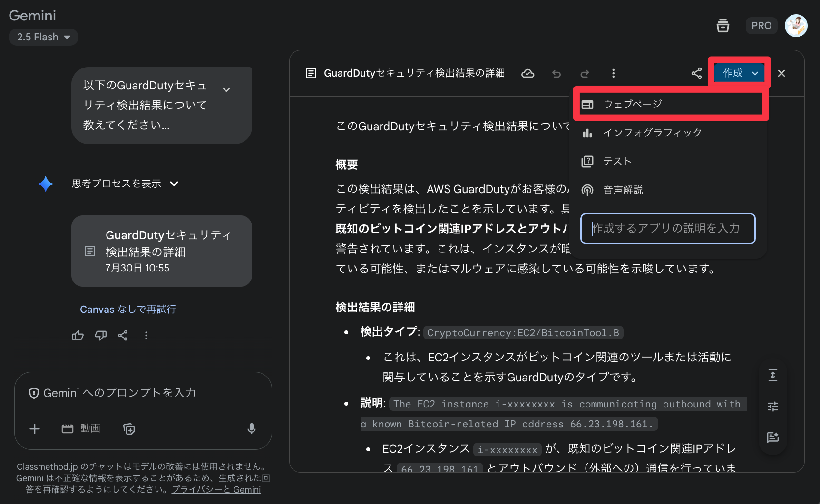The image size is (820, 504).
Task: Click the Gemini sparkle icon
Action: click(46, 184)
